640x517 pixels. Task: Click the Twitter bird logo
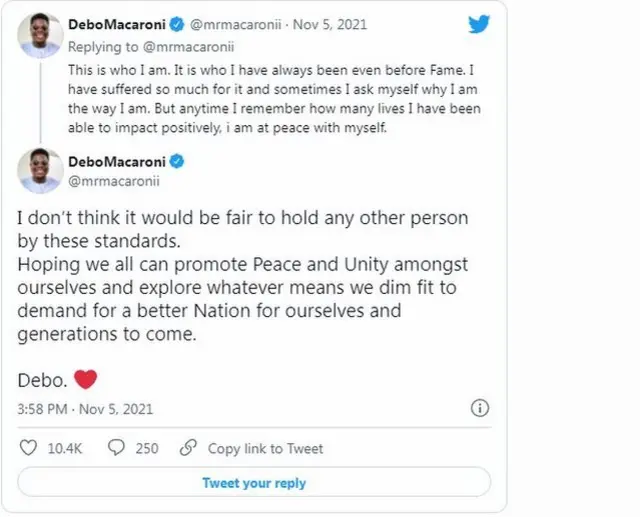click(479, 24)
